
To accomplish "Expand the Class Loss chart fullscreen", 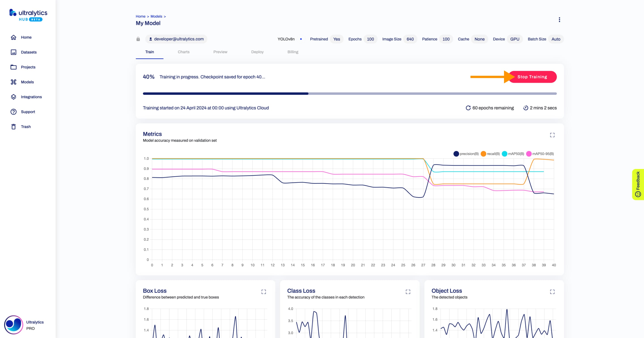I will (x=408, y=292).
